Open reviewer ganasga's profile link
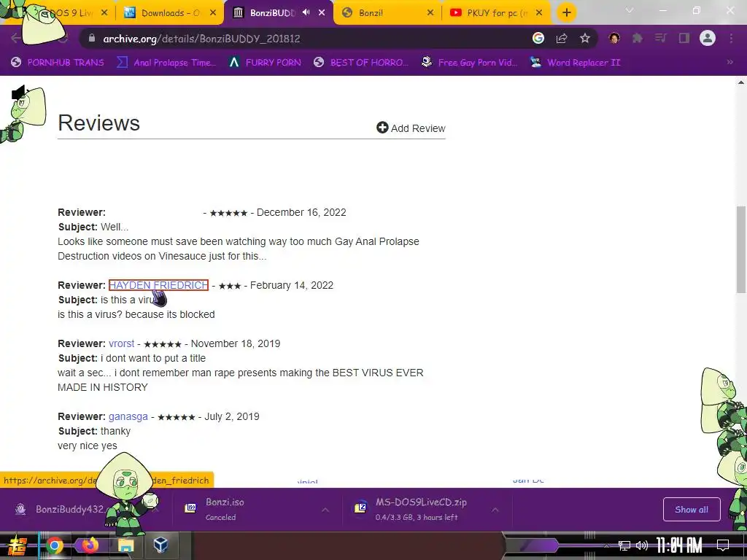The height and width of the screenshot is (560, 747). pos(128,416)
